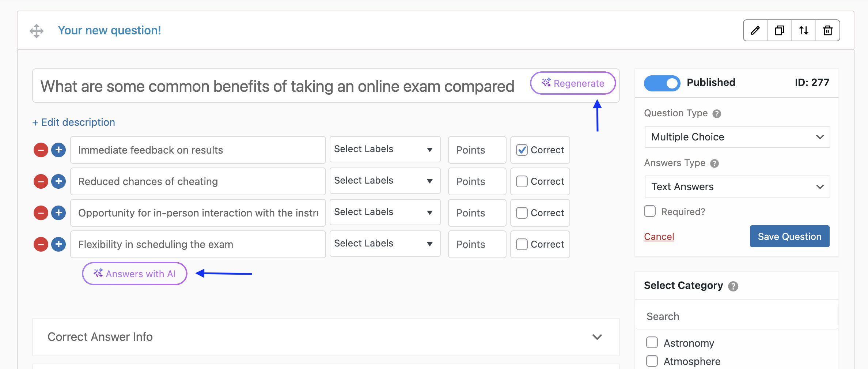Remove the 'Immediate feedback on results' answer

pyautogui.click(x=41, y=150)
